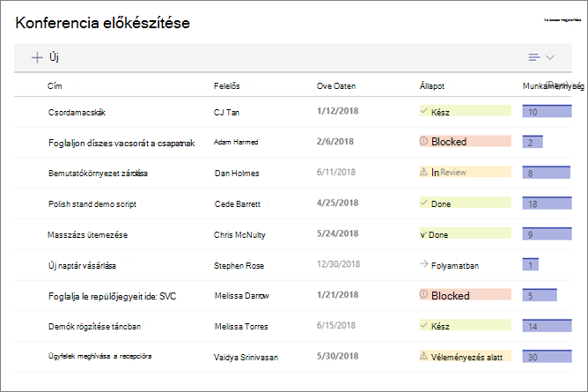588x392 pixels.
Task: Click the date 1/21/2018
Action: (337, 295)
